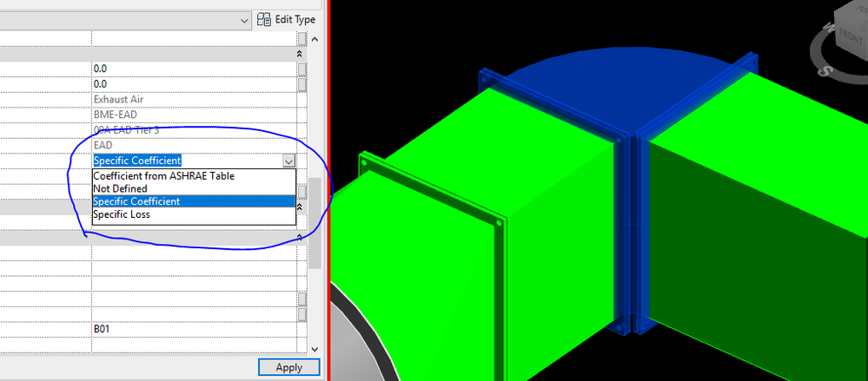Select the BME-EAD value
The height and width of the screenshot is (381, 868).
pyautogui.click(x=116, y=115)
